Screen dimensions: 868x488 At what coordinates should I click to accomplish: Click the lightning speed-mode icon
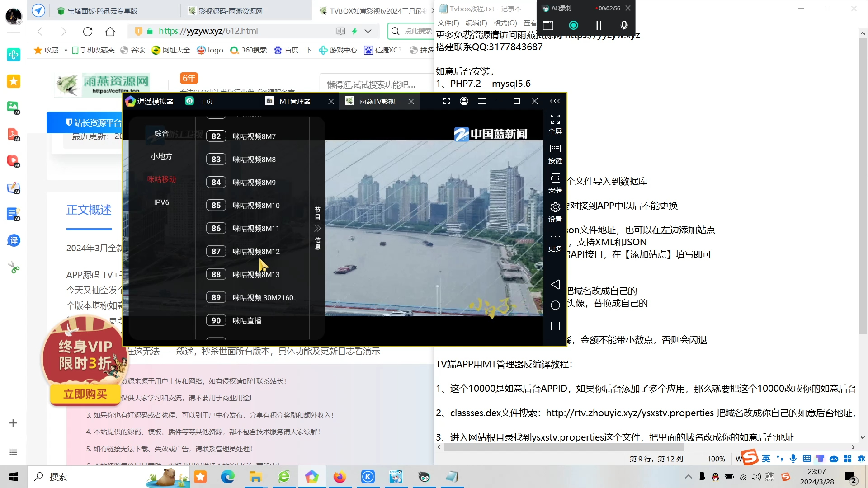click(354, 31)
